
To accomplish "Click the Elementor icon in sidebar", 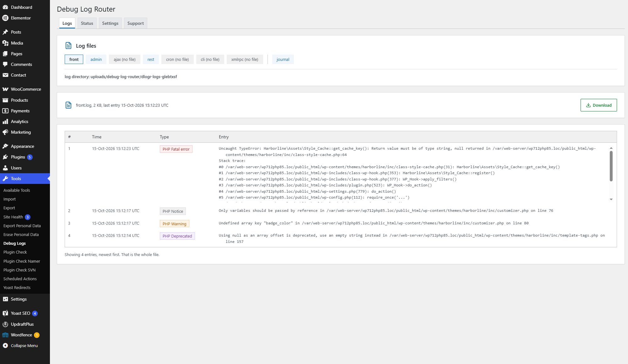I will (5, 18).
